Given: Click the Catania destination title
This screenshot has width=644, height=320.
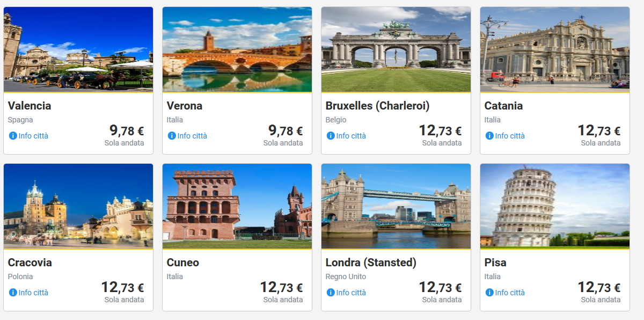Looking at the screenshot, I should point(503,106).
